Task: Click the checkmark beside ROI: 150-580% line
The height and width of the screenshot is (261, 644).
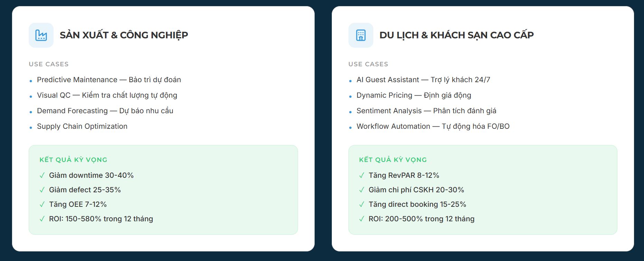Action: tap(42, 219)
